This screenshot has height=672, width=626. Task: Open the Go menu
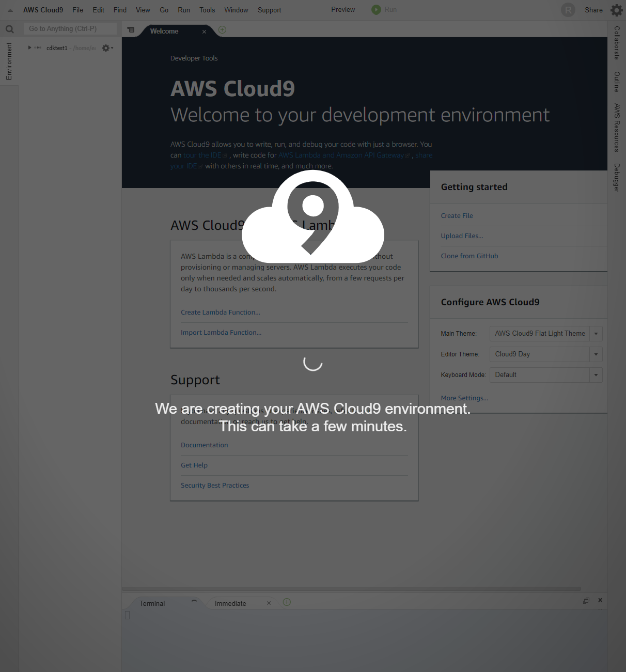point(164,10)
